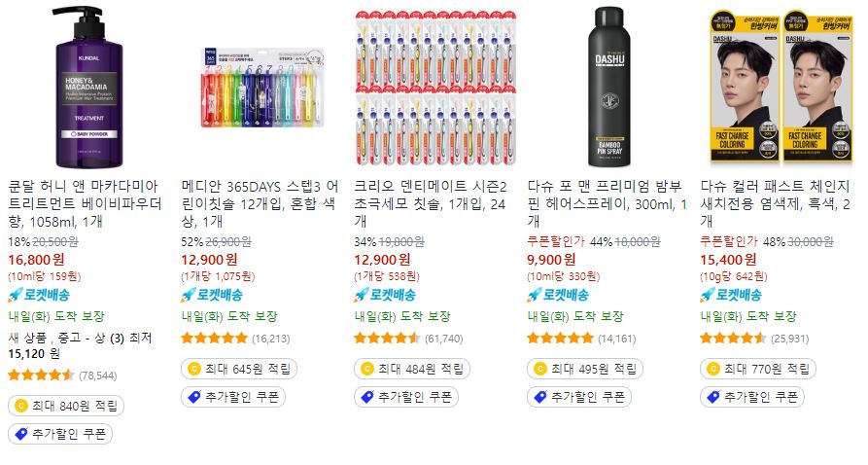Open 크리오 덴티메이트 시즌2 칫솔 title link
This screenshot has height=465, width=868.
(x=431, y=204)
